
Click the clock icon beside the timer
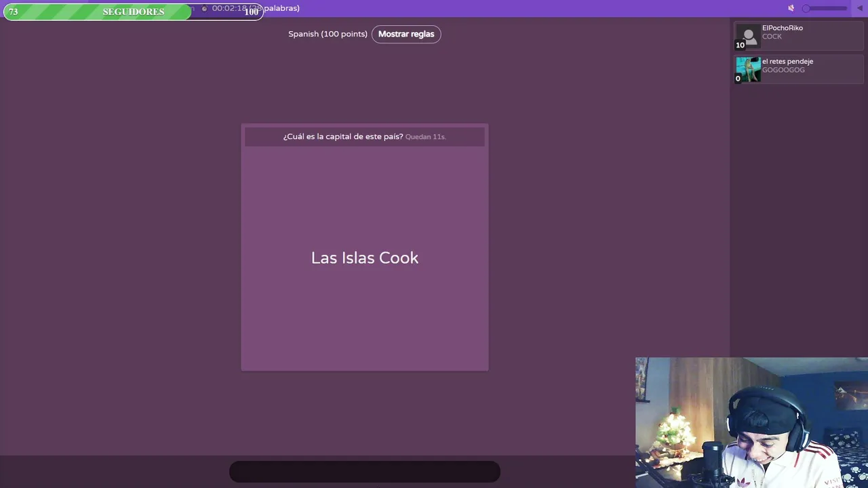point(204,9)
